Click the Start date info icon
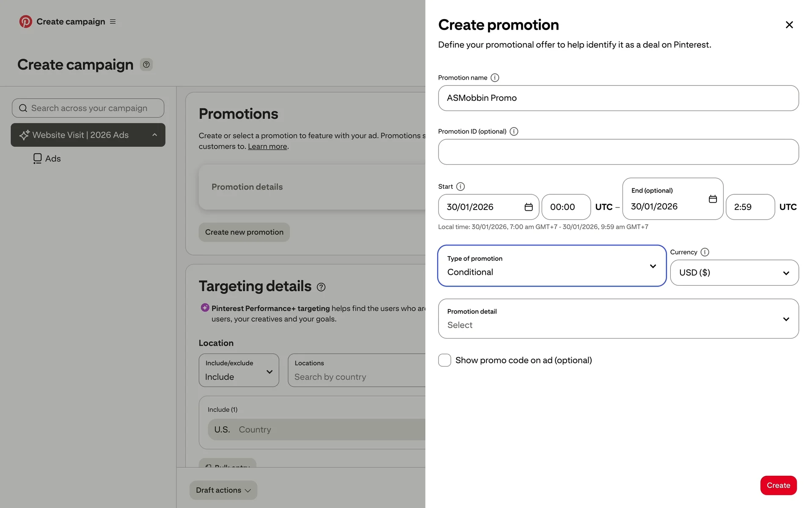Viewport: 812px width, 508px height. 461,187
